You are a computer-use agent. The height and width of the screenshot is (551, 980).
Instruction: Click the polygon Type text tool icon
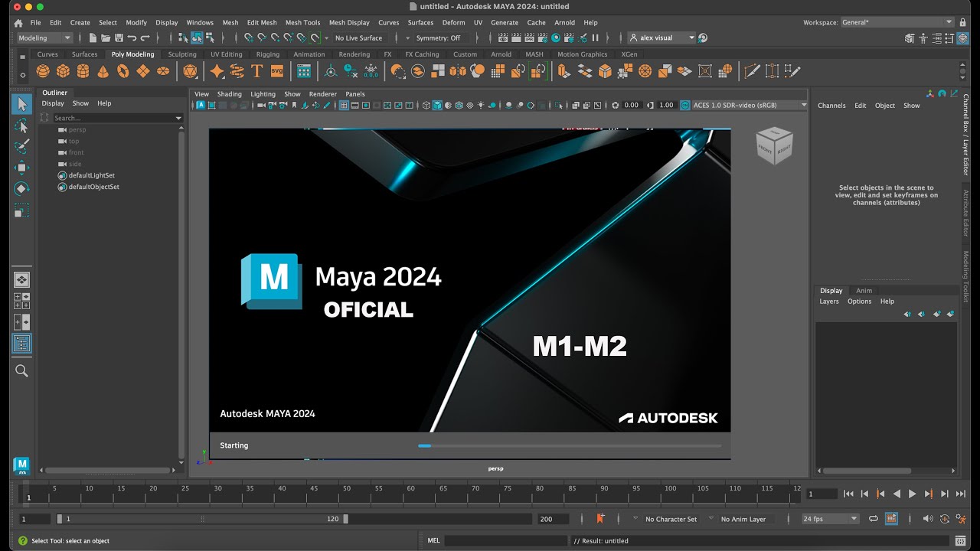click(x=257, y=71)
